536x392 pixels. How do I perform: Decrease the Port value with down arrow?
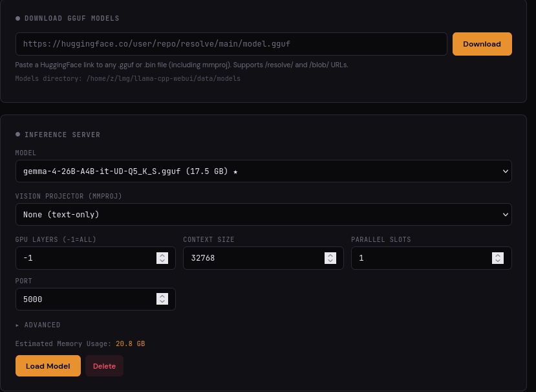(162, 301)
